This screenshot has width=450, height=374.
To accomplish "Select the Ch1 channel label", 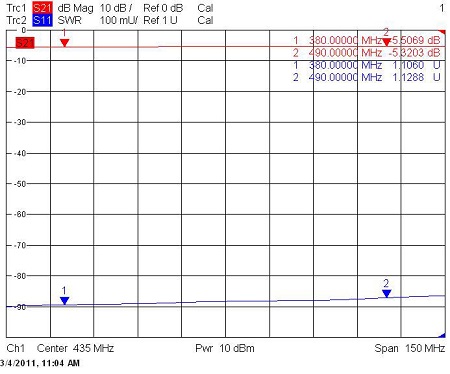I will [x=16, y=348].
